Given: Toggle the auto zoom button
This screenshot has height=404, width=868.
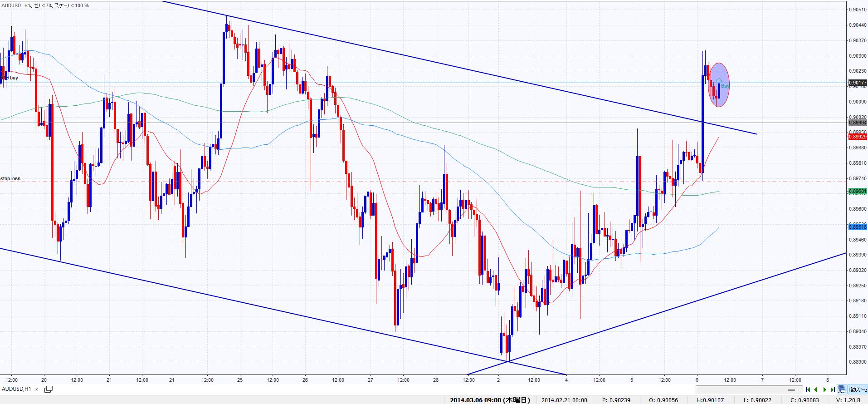Looking at the screenshot, I should coord(857,389).
